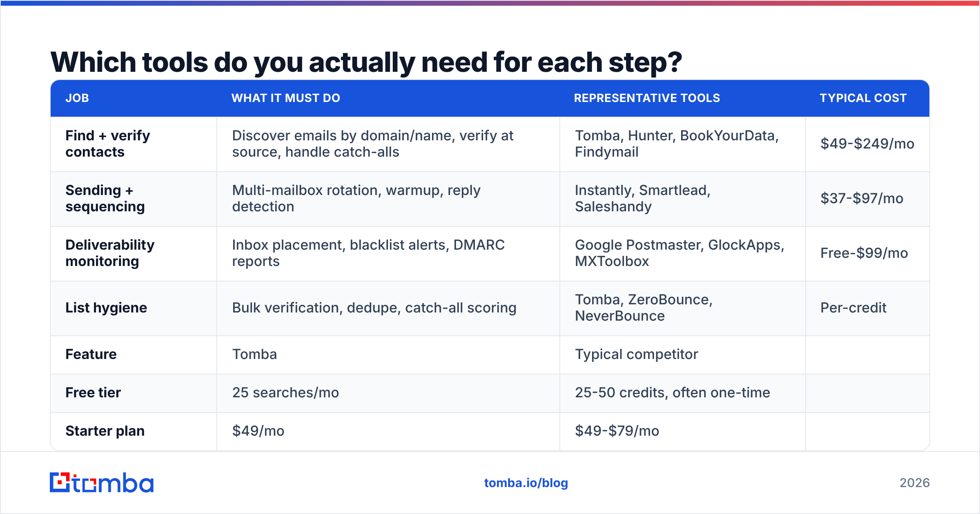
Task: Click the 'Feature' row label
Action: (x=91, y=354)
